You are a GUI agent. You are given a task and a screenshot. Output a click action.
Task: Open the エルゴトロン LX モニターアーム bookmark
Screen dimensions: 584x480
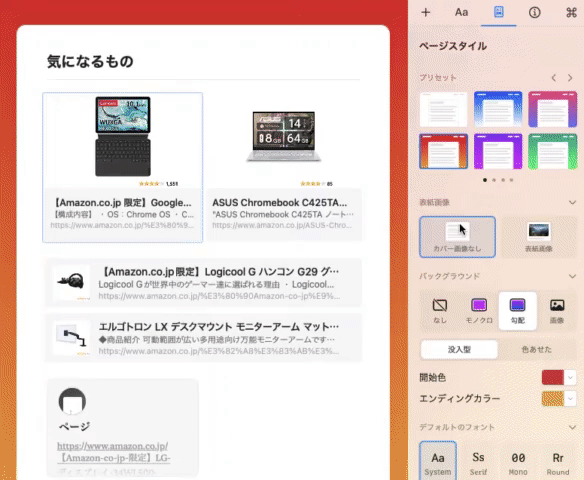coord(203,338)
